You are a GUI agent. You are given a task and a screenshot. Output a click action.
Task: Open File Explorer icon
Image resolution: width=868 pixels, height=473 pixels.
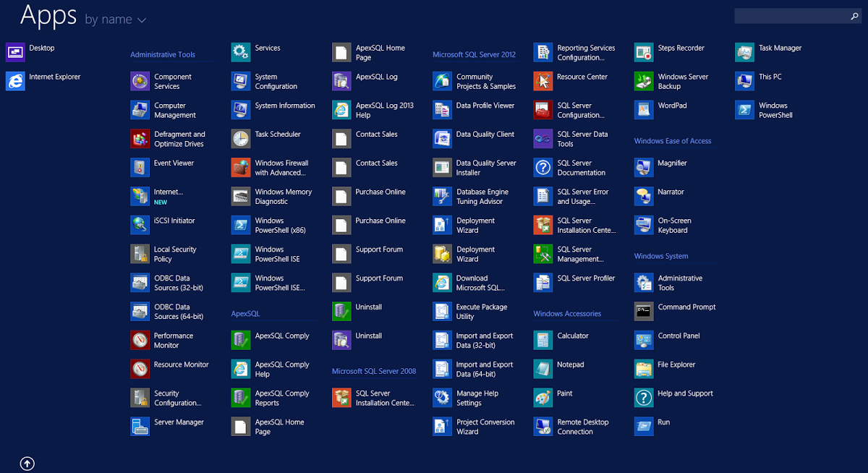(x=644, y=370)
